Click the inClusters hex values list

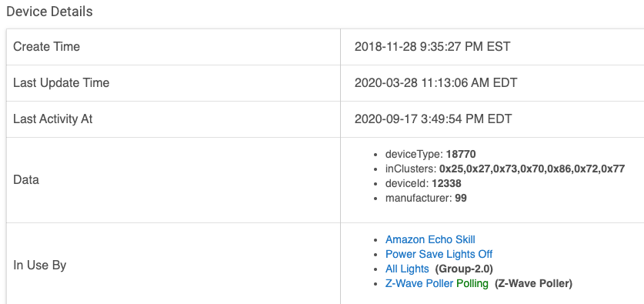(532, 169)
